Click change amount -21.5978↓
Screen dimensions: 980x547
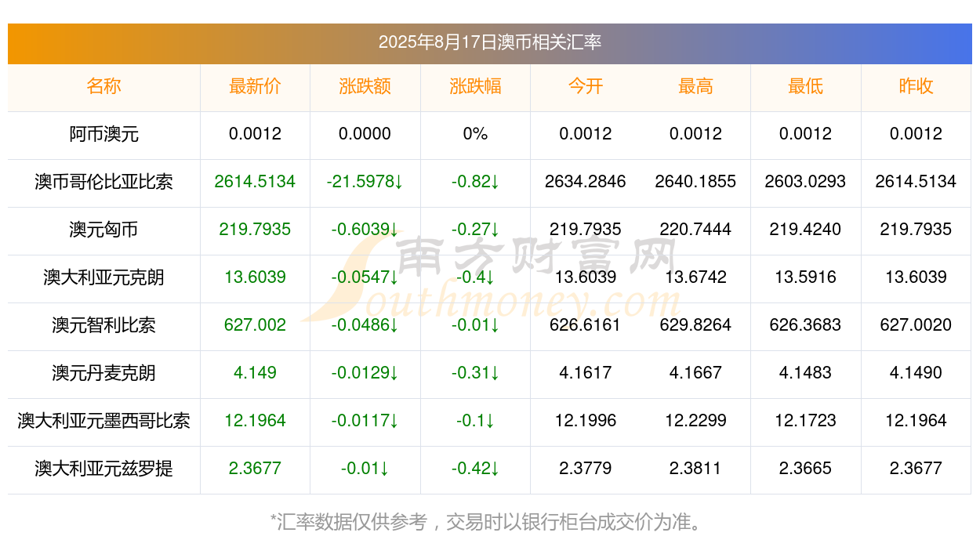[365, 182]
